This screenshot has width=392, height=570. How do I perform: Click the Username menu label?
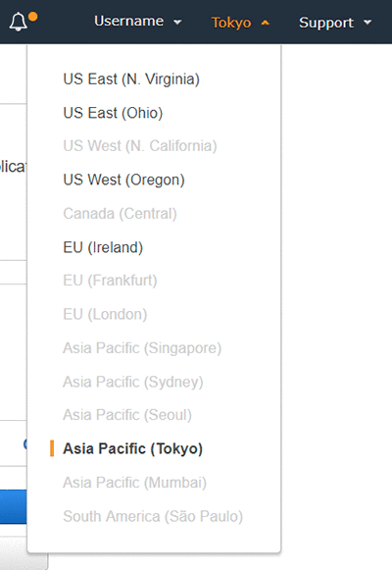128,21
